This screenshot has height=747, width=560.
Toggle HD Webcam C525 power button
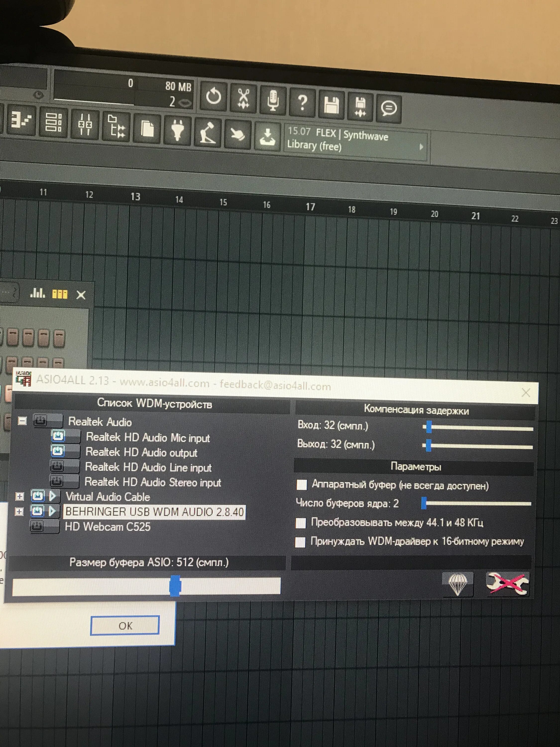(45, 526)
